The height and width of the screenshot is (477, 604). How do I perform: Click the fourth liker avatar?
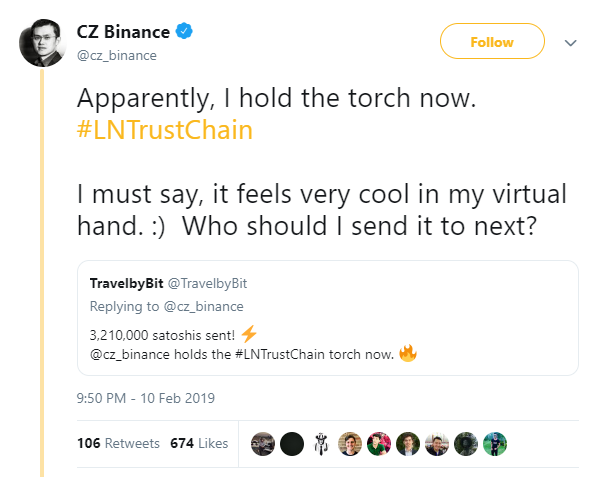(350, 443)
